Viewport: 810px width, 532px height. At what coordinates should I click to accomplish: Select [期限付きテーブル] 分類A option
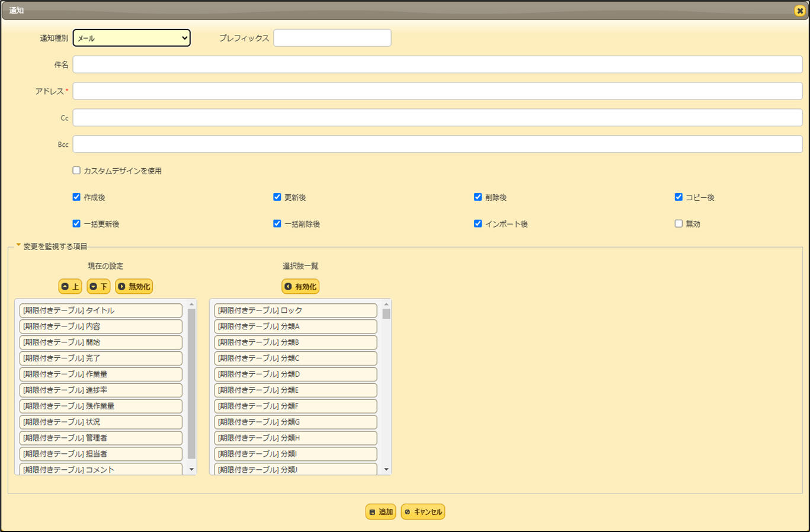296,326
